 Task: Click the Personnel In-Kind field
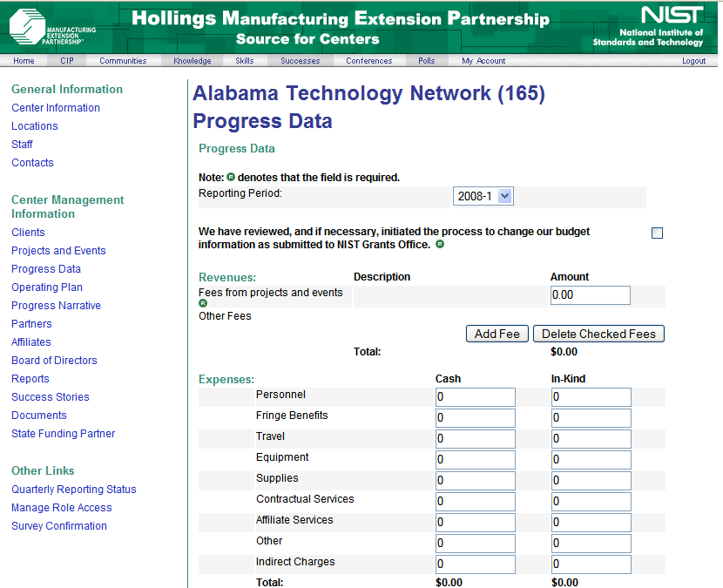click(591, 397)
